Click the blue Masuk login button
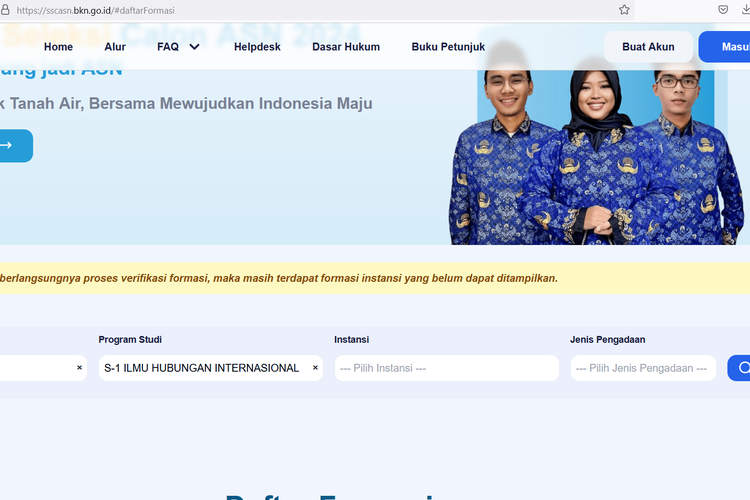Viewport: 750px width, 500px height. 724,47
